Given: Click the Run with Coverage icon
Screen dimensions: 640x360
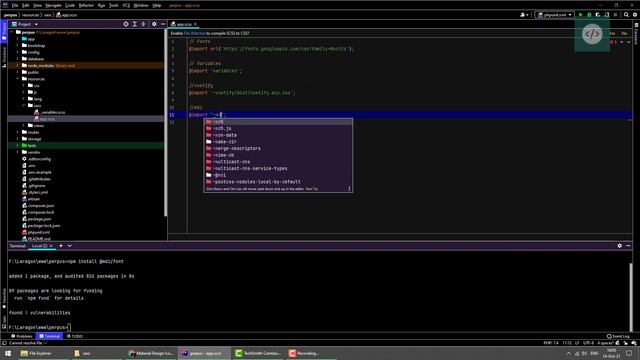Looking at the screenshot, I should [598, 15].
